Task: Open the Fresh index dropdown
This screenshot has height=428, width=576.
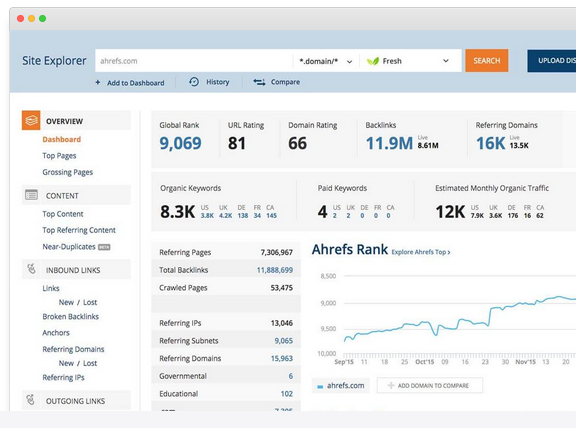Action: point(410,61)
